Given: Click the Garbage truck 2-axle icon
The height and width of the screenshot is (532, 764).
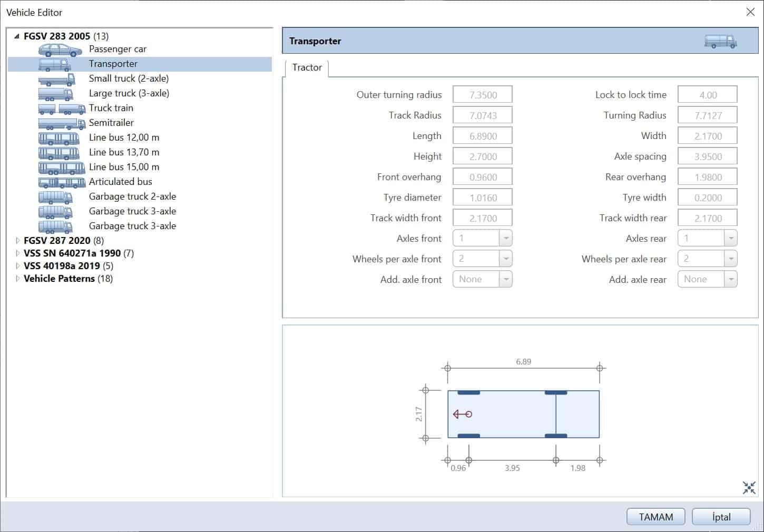Looking at the screenshot, I should (56, 197).
